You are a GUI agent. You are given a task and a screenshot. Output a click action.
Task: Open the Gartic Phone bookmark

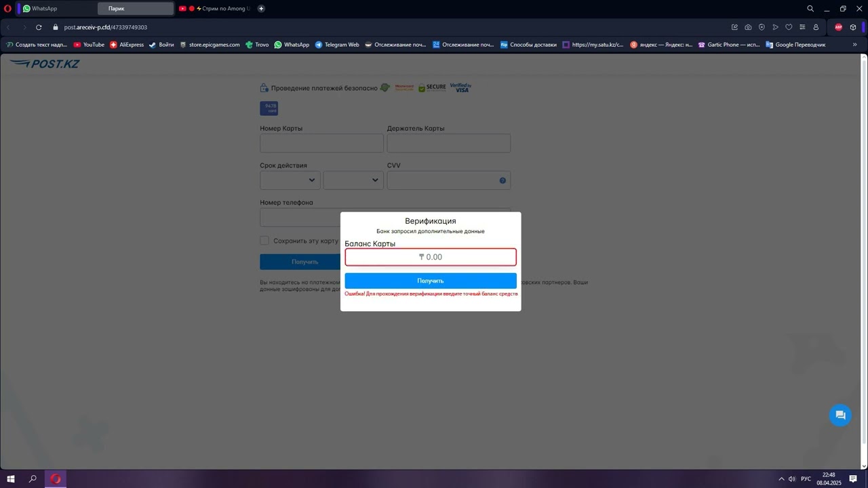coord(728,45)
